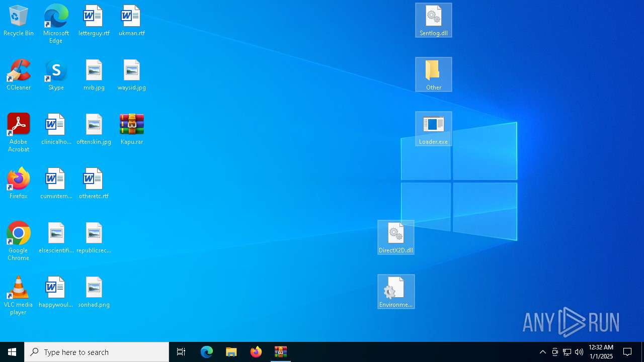Screen dimensions: 644x362
Task: Select the CCleaner desktop shortcut
Action: click(x=19, y=75)
